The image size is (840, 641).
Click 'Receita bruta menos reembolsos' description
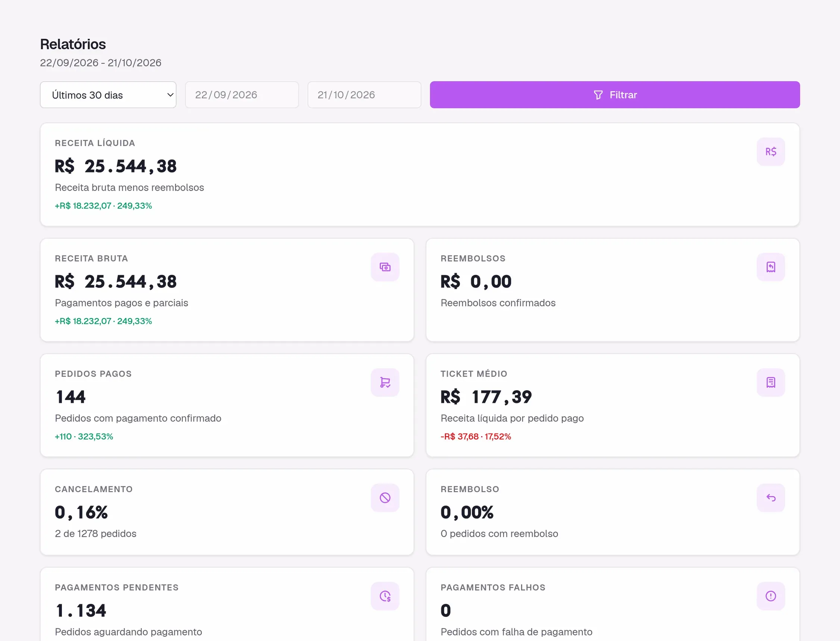pos(129,187)
